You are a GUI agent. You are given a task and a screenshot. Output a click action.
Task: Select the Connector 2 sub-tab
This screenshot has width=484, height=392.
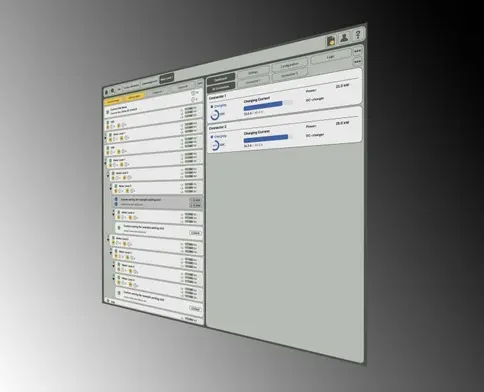[289, 75]
